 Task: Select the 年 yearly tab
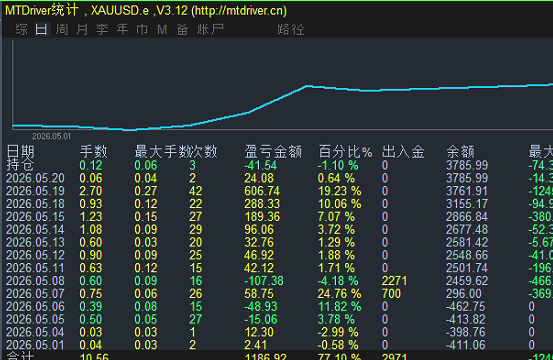click(x=122, y=29)
